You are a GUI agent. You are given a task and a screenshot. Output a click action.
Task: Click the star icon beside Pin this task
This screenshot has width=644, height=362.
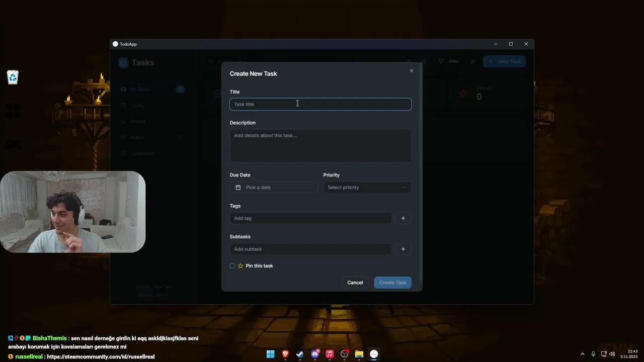240,266
